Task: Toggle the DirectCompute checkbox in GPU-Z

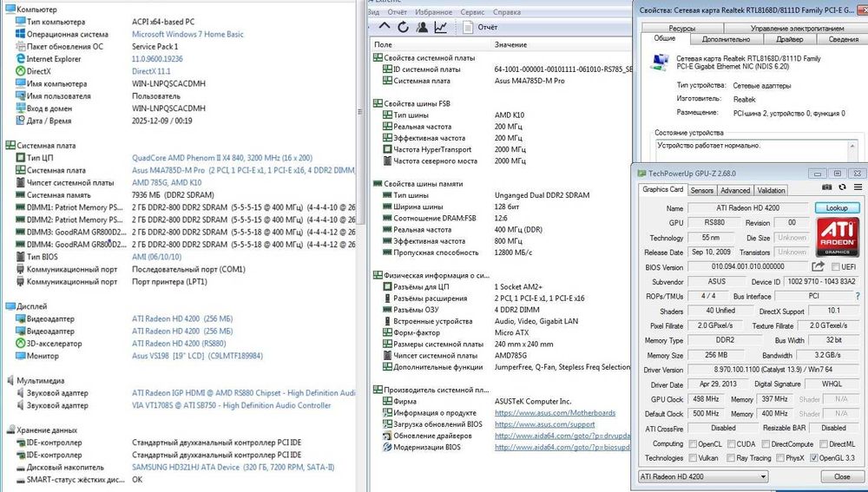Action: [x=766, y=444]
